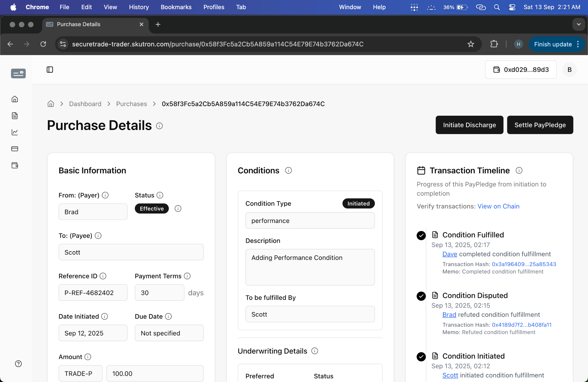Go to Dashboard breadcrumb
Image resolution: width=588 pixels, height=382 pixels.
(85, 104)
